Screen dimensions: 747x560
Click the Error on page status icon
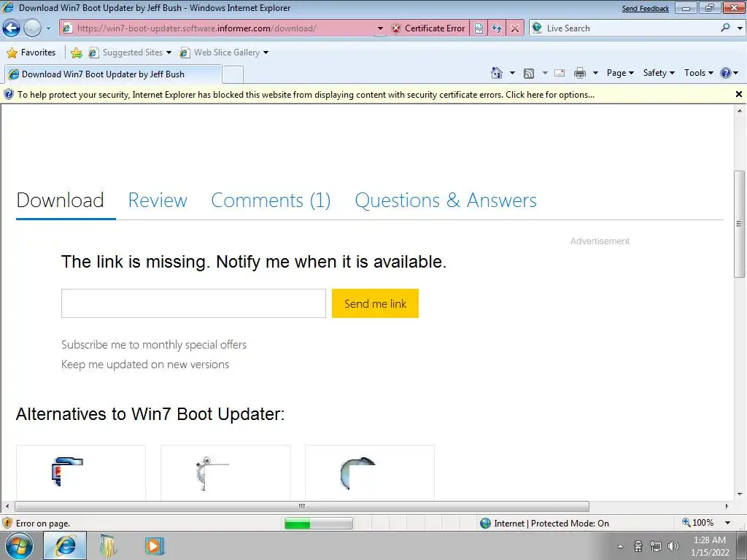(x=7, y=524)
